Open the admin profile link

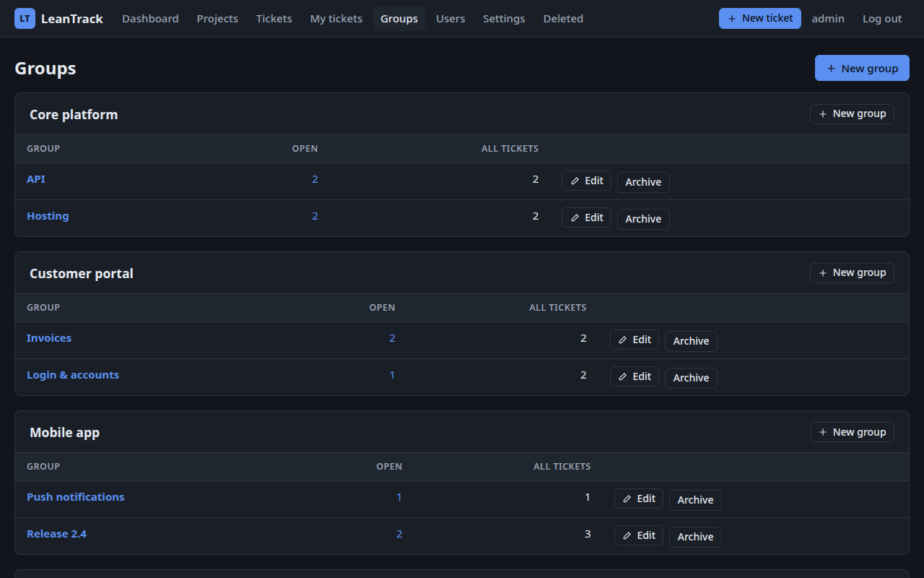pos(828,19)
